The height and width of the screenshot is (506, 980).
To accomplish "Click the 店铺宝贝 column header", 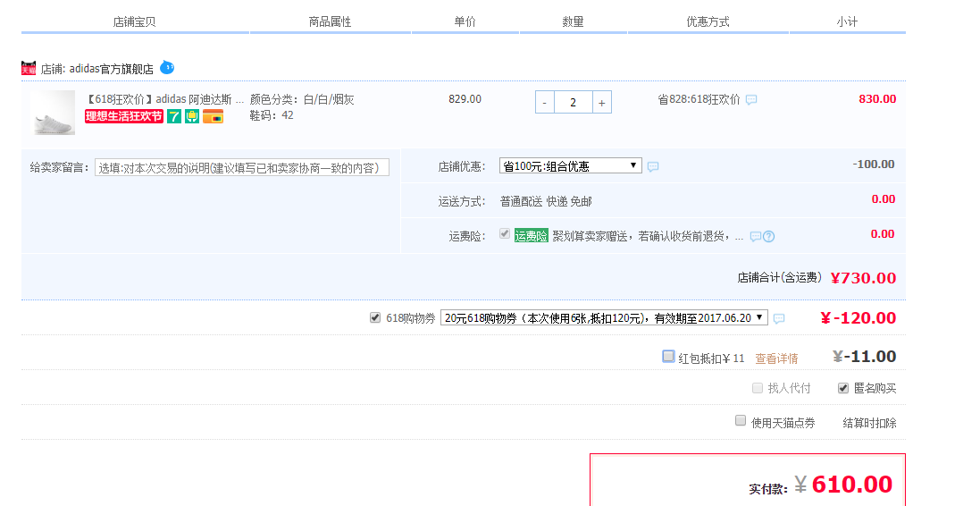I will click(134, 21).
